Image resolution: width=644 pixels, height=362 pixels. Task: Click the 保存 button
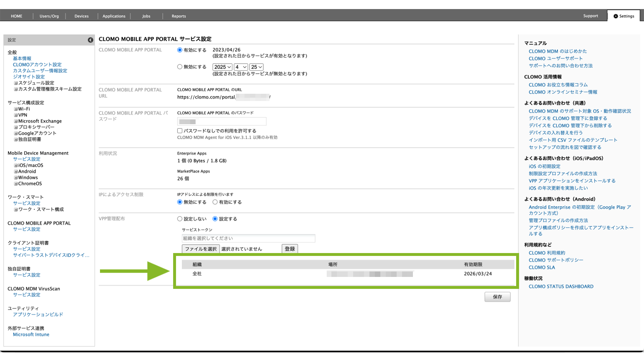tap(497, 297)
